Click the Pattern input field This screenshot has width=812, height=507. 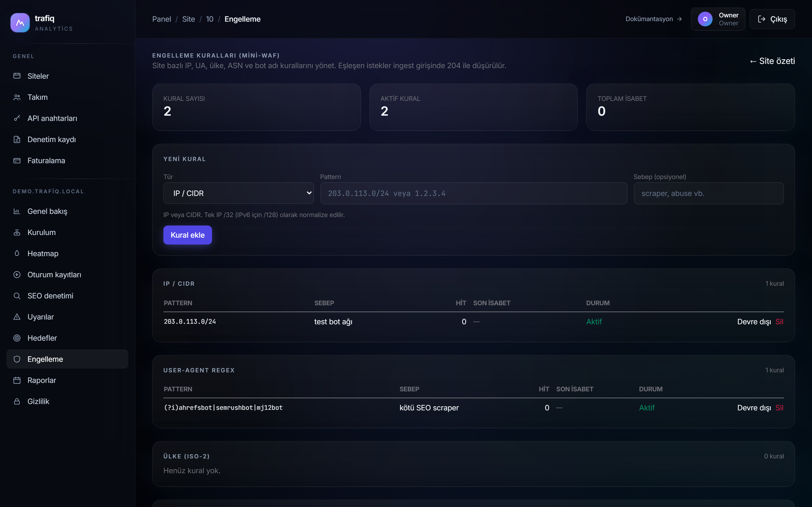coord(474,193)
